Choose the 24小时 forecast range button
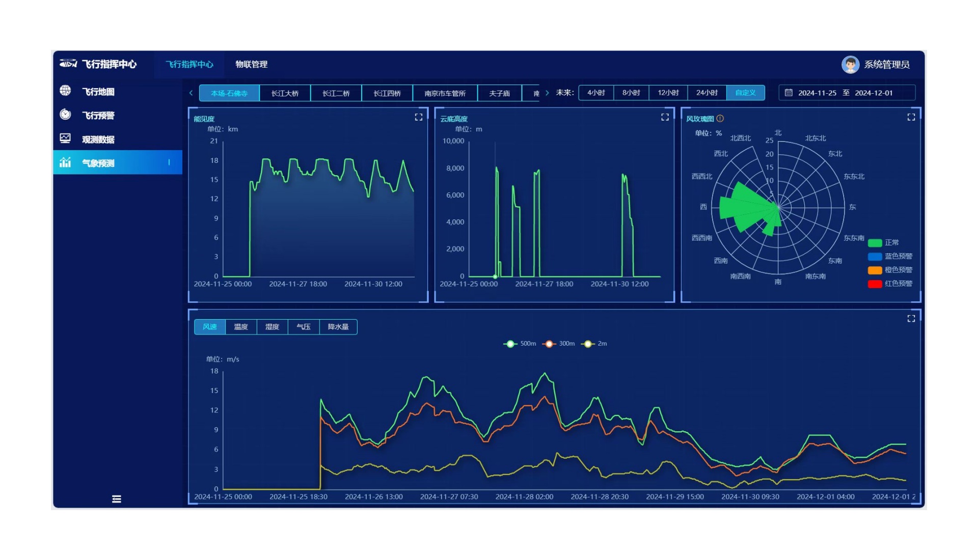The image size is (978, 560). (x=707, y=93)
